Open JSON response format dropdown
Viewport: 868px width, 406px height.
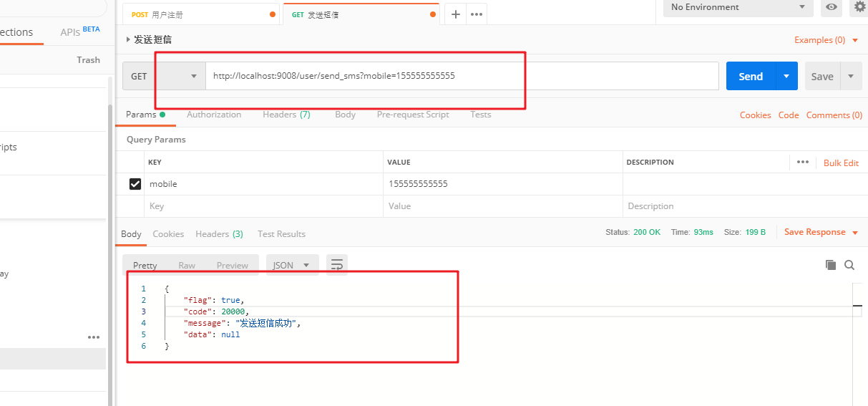click(292, 265)
